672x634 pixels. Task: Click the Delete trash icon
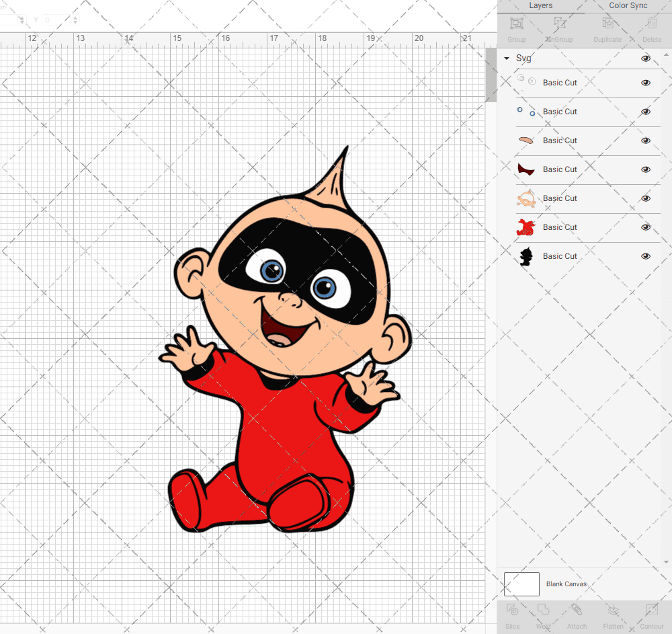651,23
